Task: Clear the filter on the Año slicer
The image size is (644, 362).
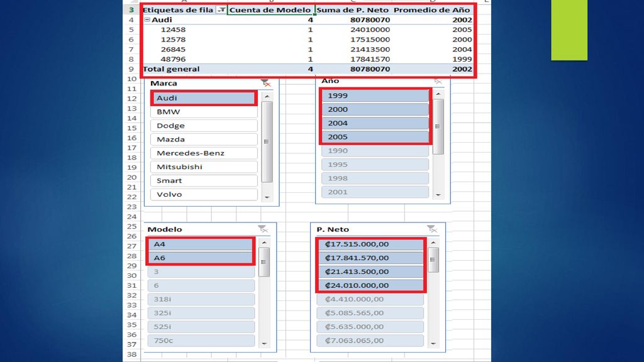Action: pyautogui.click(x=438, y=81)
